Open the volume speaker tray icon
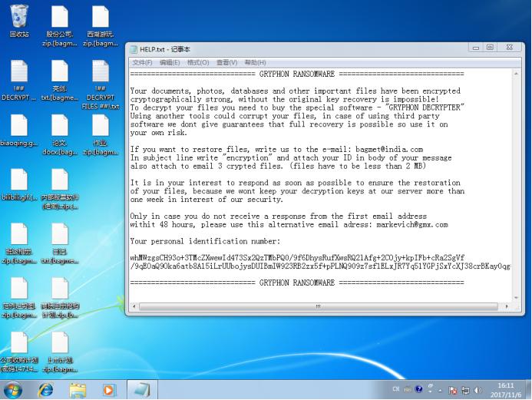 pyautogui.click(x=477, y=391)
